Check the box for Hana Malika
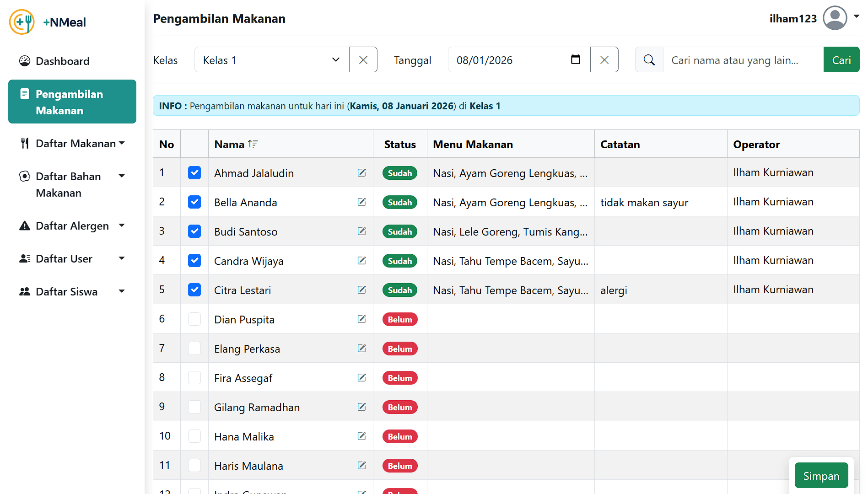The image size is (868, 494). tap(194, 436)
